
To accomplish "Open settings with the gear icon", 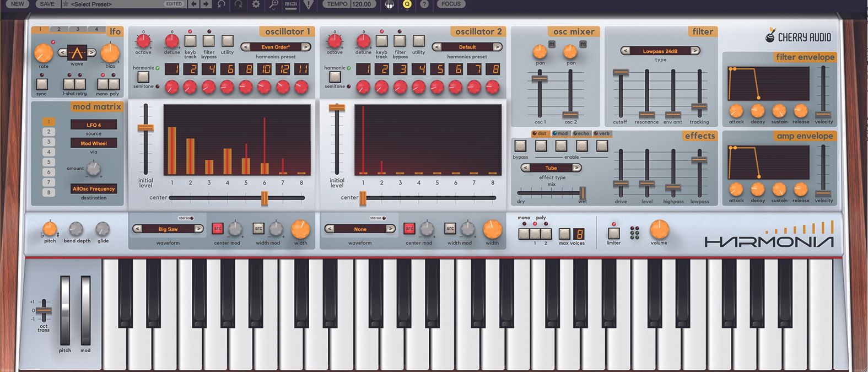I will [x=256, y=4].
